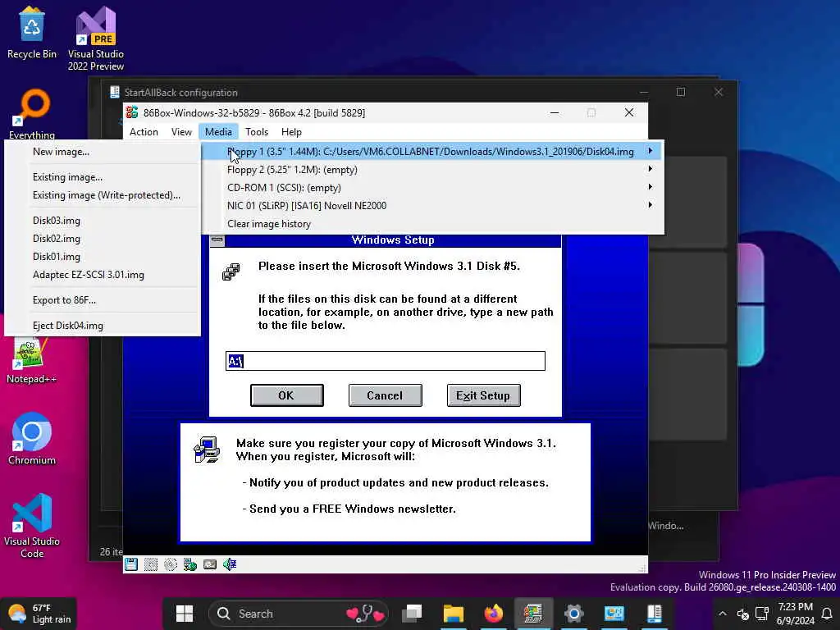840x630 pixels.
Task: Open Firefox from the taskbar
Action: 493,614
